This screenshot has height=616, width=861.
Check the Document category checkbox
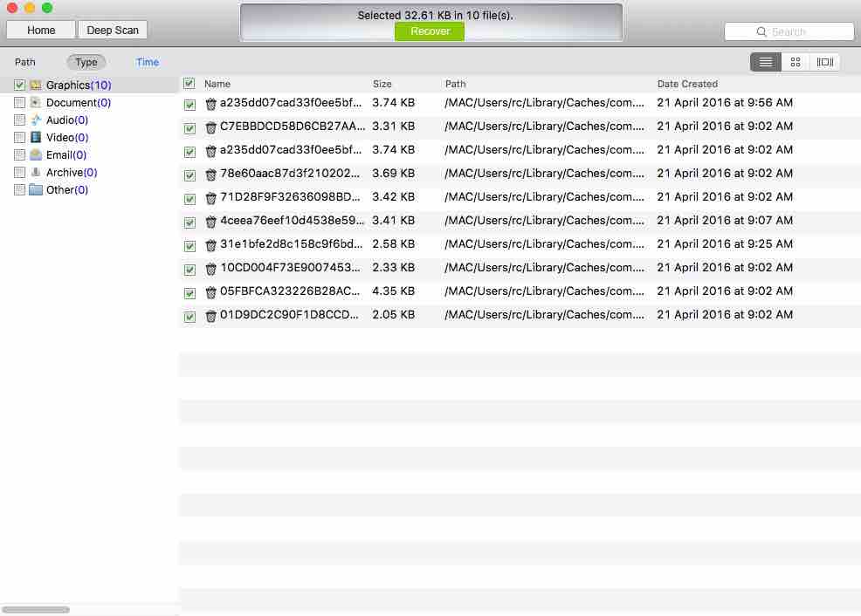pos(19,103)
